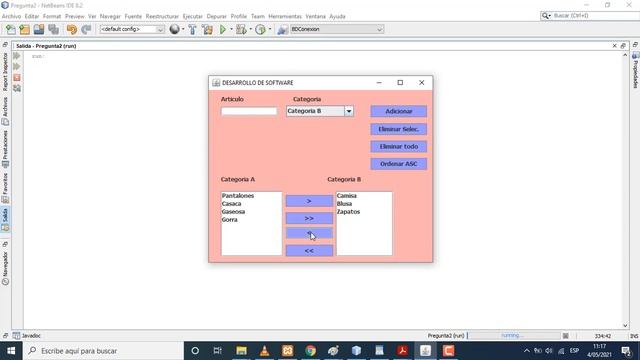The width and height of the screenshot is (640, 360).
Task: Open the Editar menu
Action: click(32, 16)
